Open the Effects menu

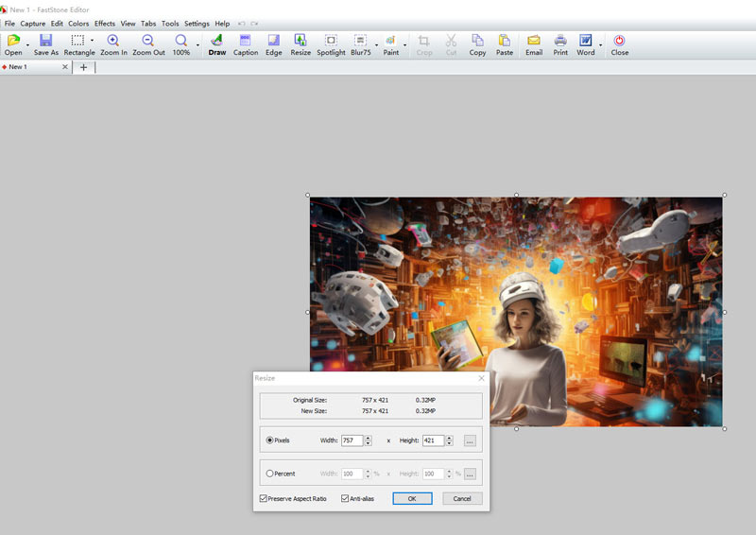(105, 24)
